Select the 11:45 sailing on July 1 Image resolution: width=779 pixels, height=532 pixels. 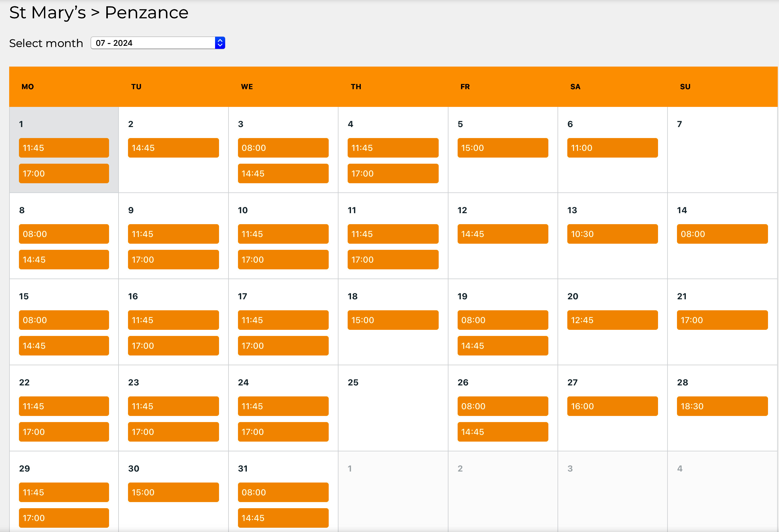(64, 148)
